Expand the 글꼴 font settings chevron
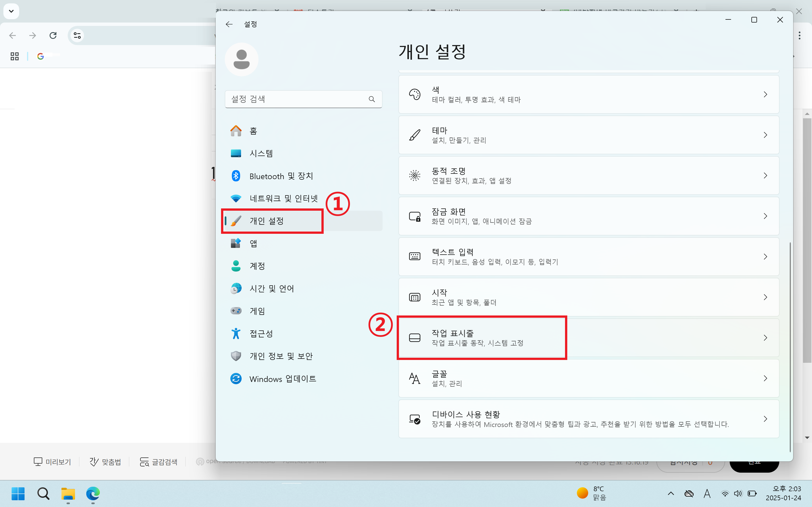The width and height of the screenshot is (812, 507). [x=765, y=378]
